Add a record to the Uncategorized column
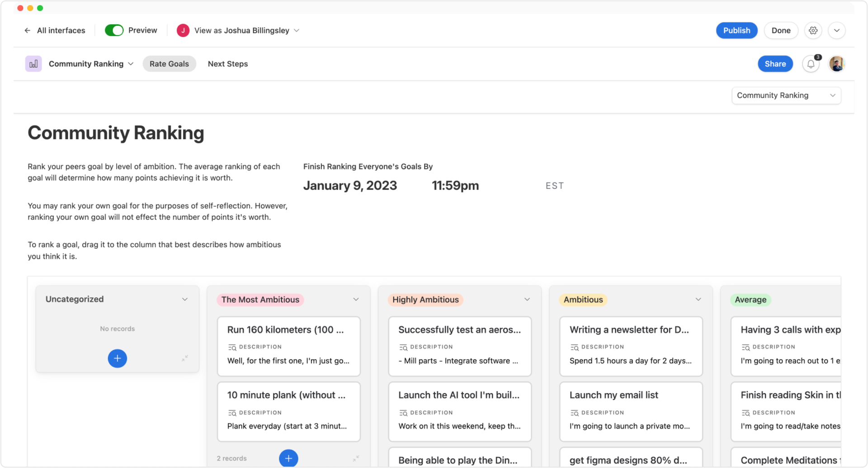 coord(117,358)
